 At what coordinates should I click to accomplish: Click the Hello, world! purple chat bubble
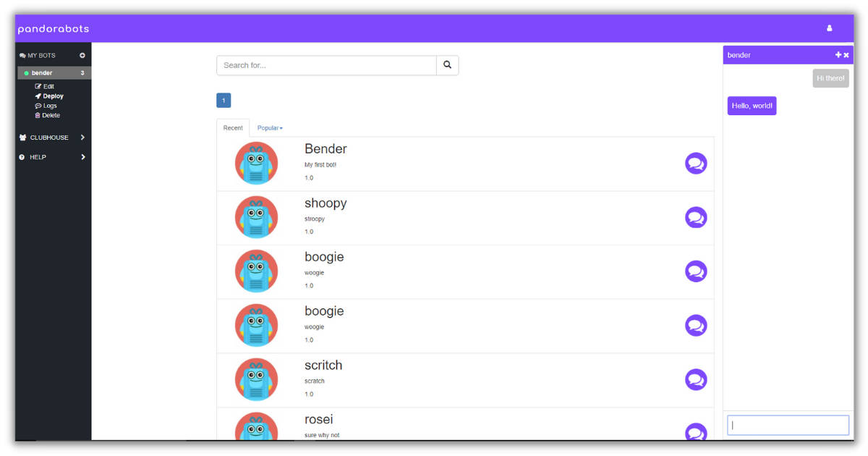(752, 106)
